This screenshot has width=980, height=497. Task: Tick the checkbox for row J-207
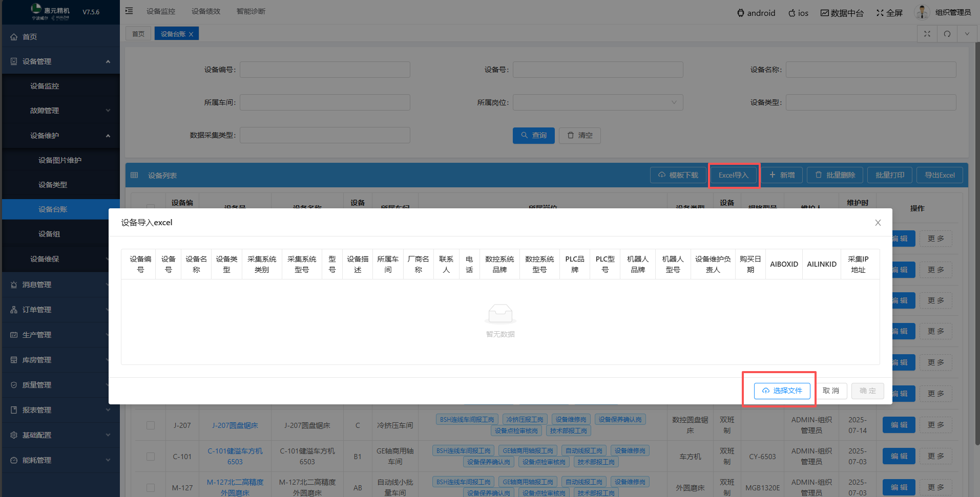pyautogui.click(x=151, y=425)
